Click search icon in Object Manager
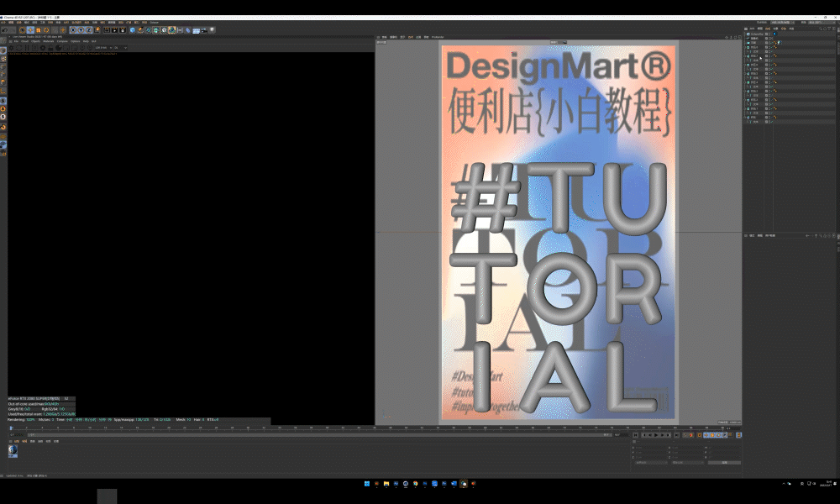Image resolution: width=840 pixels, height=504 pixels. click(x=820, y=29)
